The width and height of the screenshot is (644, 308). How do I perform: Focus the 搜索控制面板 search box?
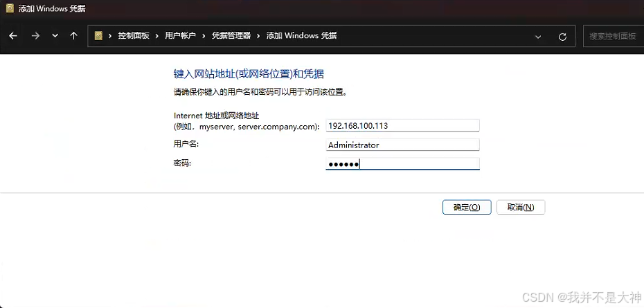(x=614, y=36)
